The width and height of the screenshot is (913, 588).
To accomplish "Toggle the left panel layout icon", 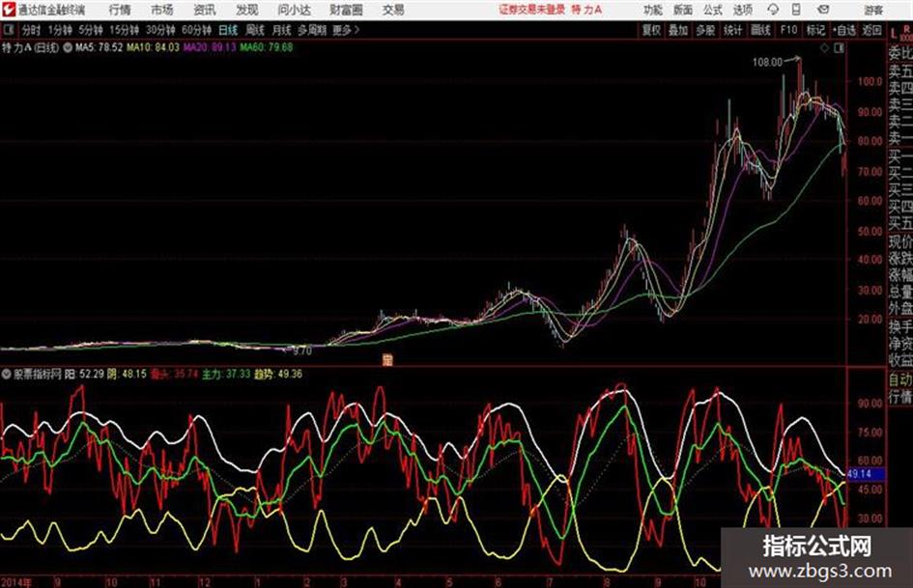I will pyautogui.click(x=8, y=30).
